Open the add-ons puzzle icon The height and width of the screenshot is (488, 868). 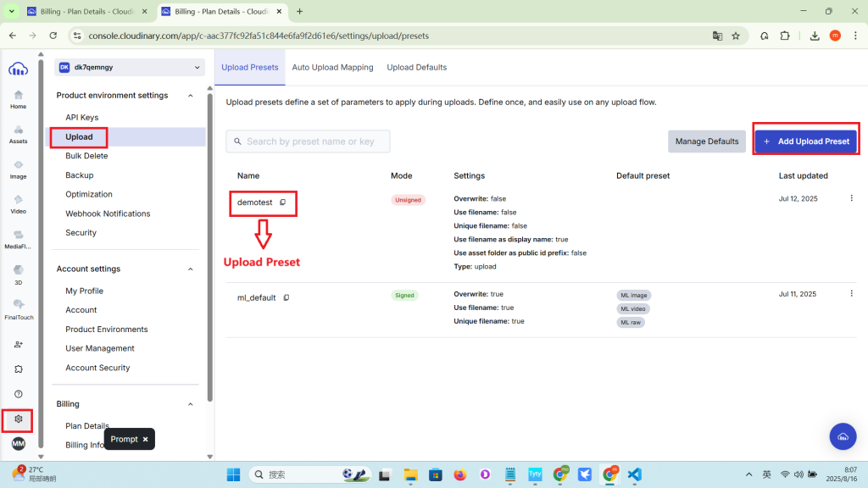click(x=19, y=369)
